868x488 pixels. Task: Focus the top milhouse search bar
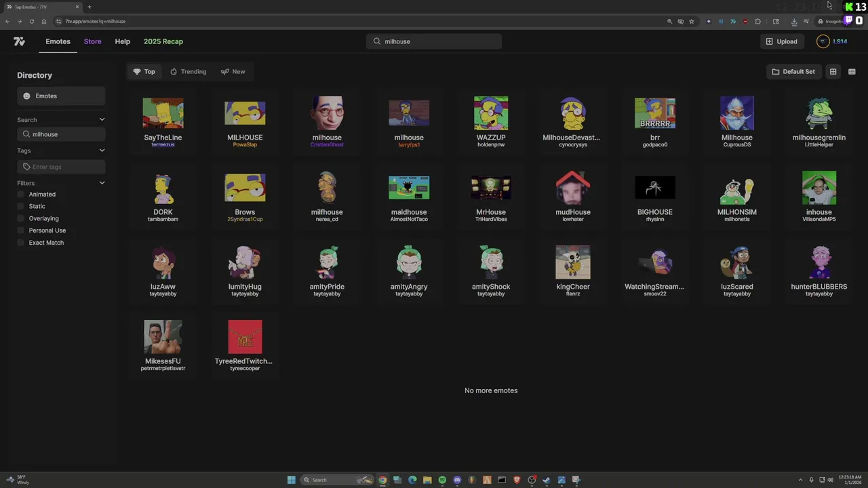click(x=434, y=41)
